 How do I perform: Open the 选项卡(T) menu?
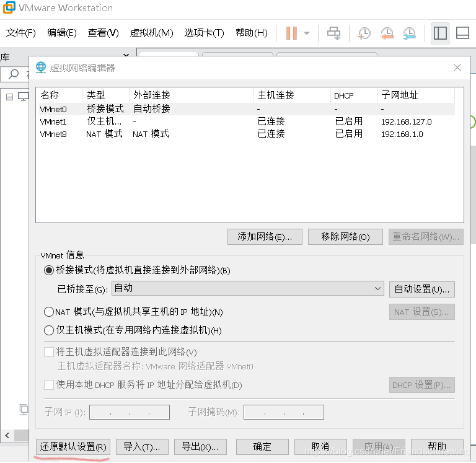[204, 33]
